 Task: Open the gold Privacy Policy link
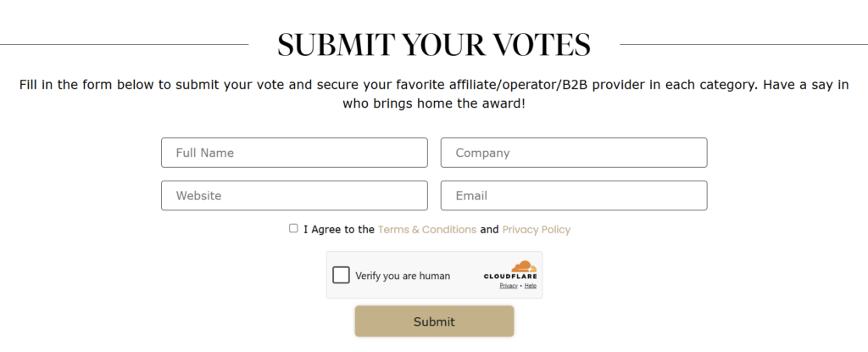[x=537, y=229]
